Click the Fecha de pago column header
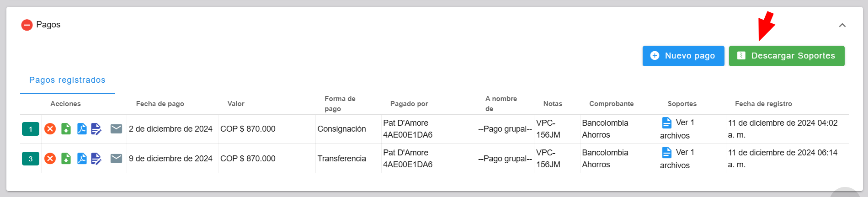The height and width of the screenshot is (197, 868). pos(160,104)
